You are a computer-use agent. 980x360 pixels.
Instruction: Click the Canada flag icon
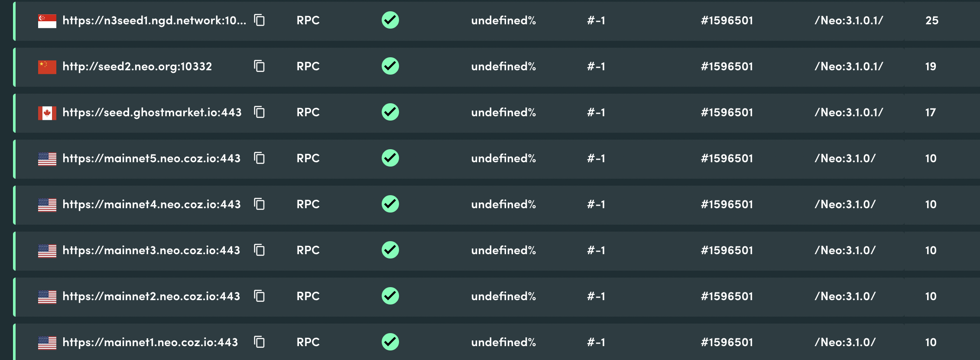point(48,112)
